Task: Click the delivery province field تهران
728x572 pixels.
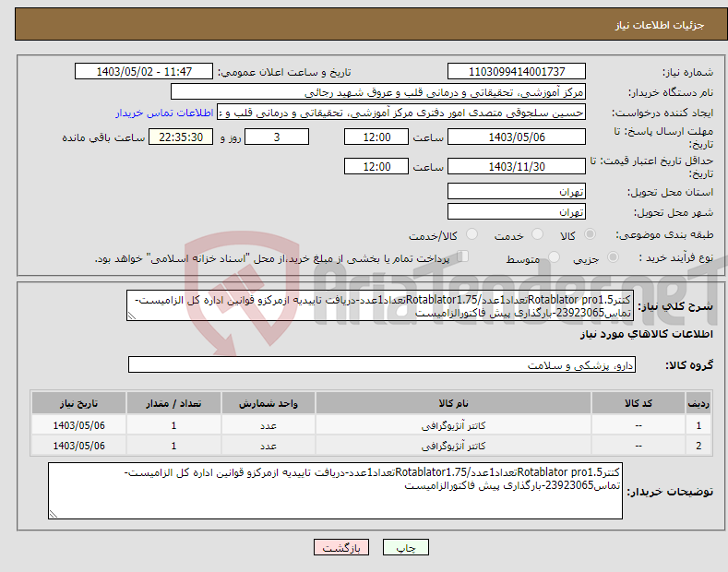Action: [x=517, y=191]
